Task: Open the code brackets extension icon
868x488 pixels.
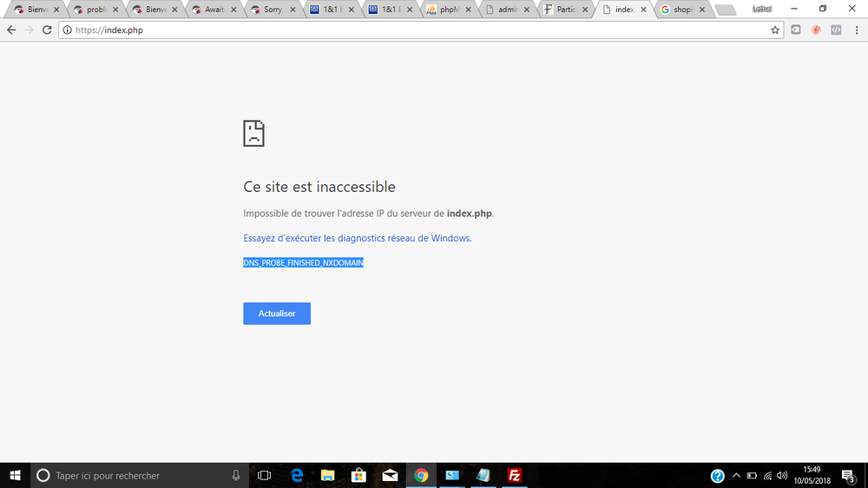Action: click(x=836, y=30)
